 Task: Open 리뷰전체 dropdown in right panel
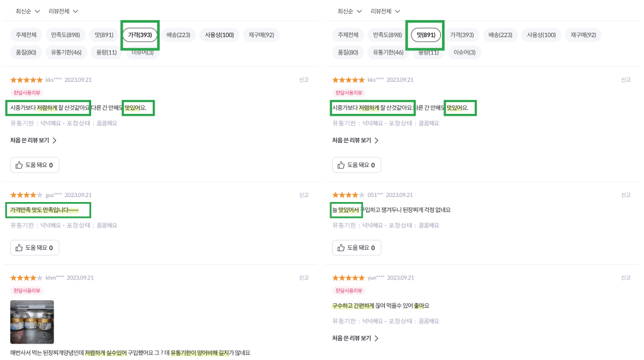coord(385,11)
